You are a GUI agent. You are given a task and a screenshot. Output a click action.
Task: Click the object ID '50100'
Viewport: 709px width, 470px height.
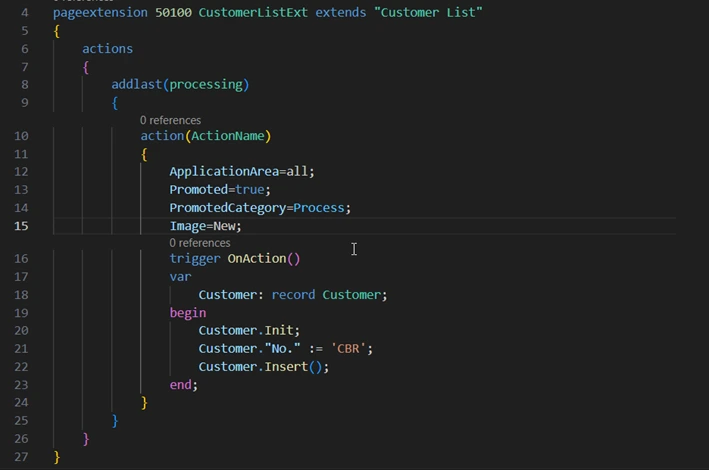point(173,13)
